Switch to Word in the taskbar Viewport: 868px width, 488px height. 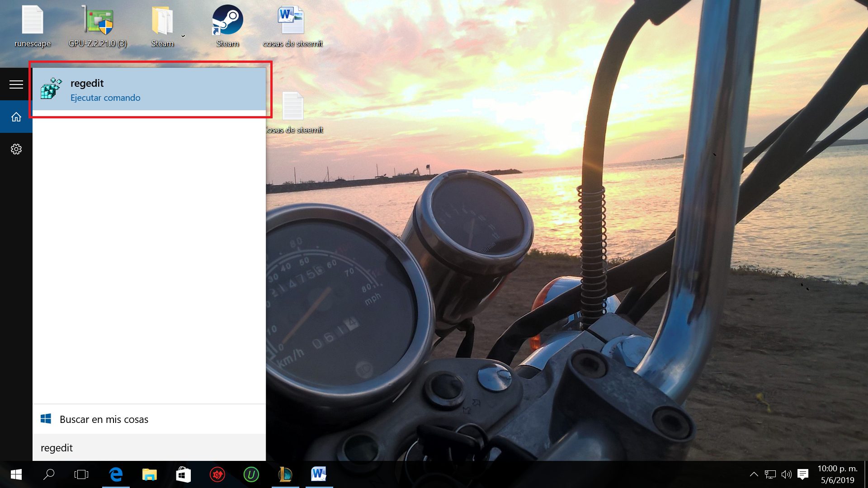[319, 474]
